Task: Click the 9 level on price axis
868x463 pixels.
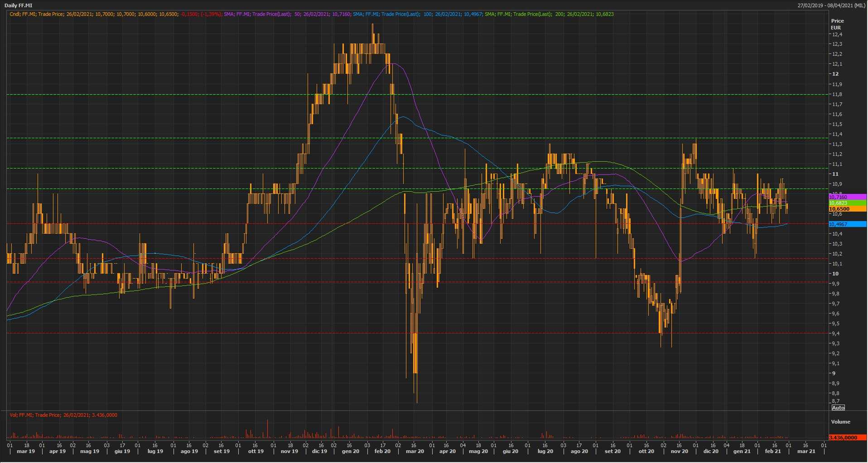Action: [834, 373]
